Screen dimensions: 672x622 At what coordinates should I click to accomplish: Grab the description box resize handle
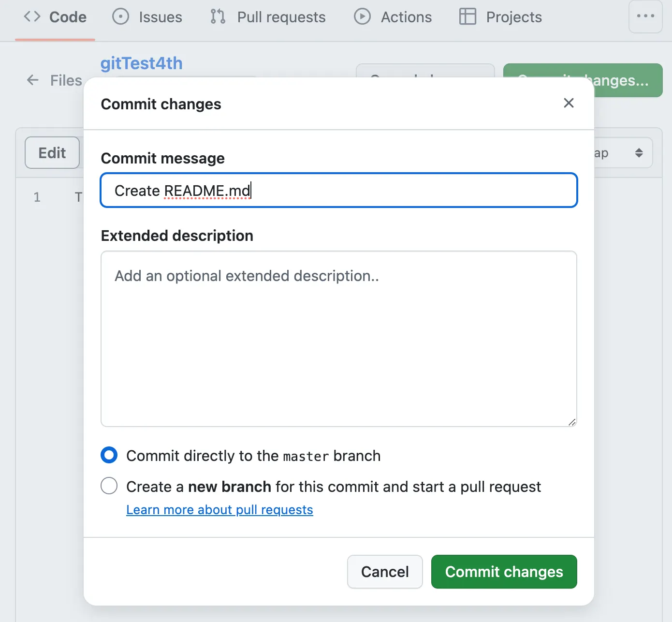pyautogui.click(x=572, y=422)
